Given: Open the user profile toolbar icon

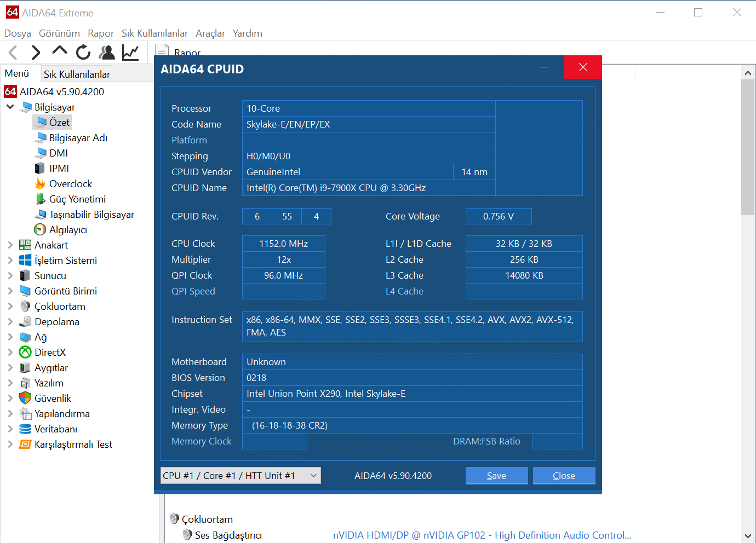Looking at the screenshot, I should pos(107,53).
